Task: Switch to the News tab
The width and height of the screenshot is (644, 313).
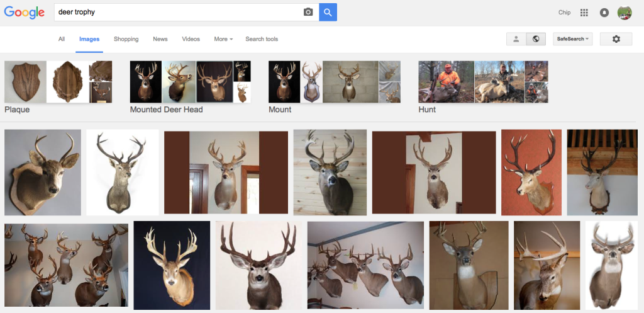Action: (160, 39)
